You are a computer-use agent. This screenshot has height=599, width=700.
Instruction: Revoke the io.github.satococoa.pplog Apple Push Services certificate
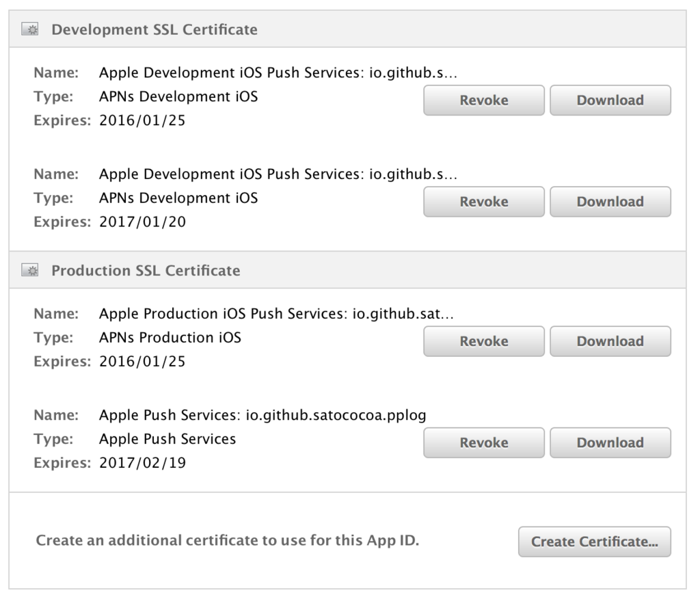click(484, 442)
